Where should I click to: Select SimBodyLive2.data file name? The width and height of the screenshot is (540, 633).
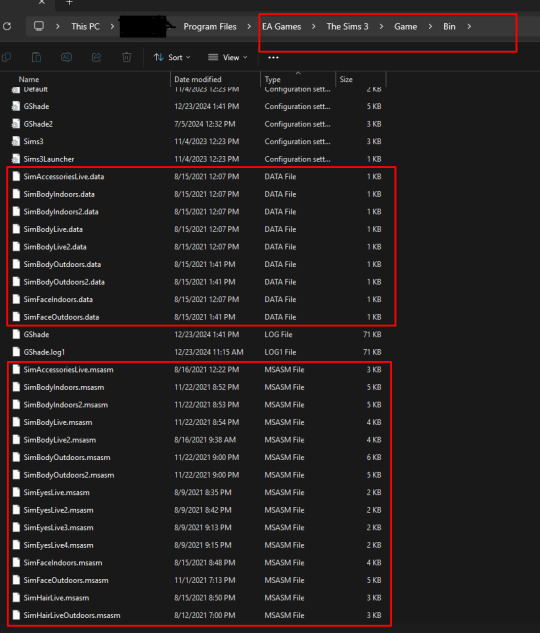click(x=55, y=247)
